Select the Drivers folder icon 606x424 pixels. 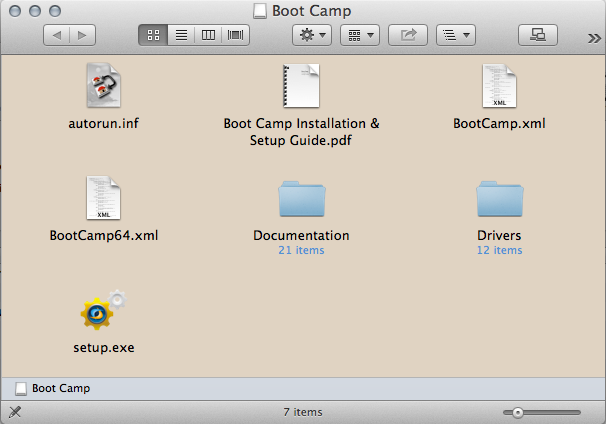pos(500,199)
